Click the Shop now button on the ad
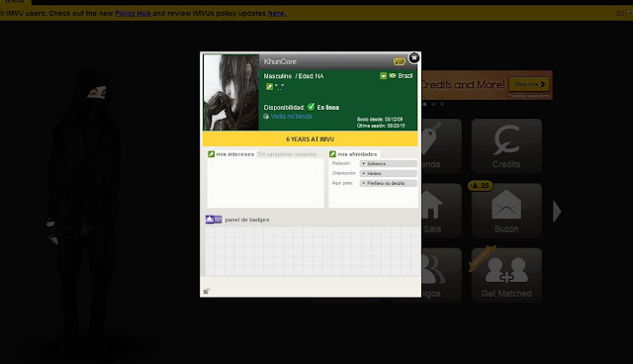Image resolution: width=633 pixels, height=364 pixels. [529, 84]
